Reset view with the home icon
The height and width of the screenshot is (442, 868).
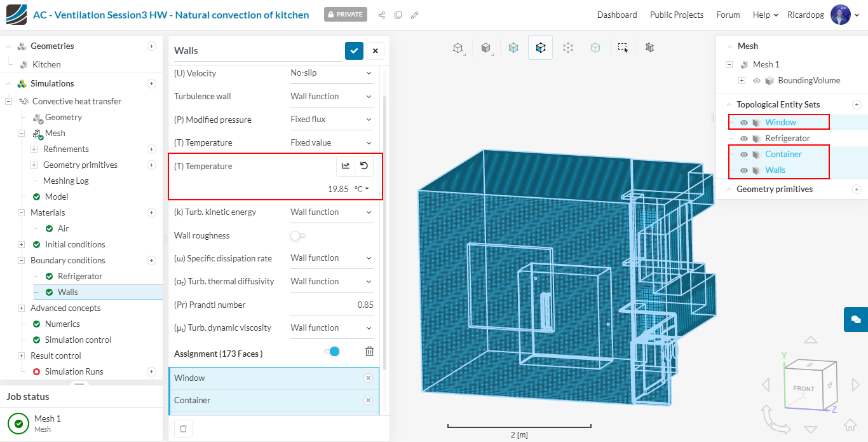[x=850, y=425]
